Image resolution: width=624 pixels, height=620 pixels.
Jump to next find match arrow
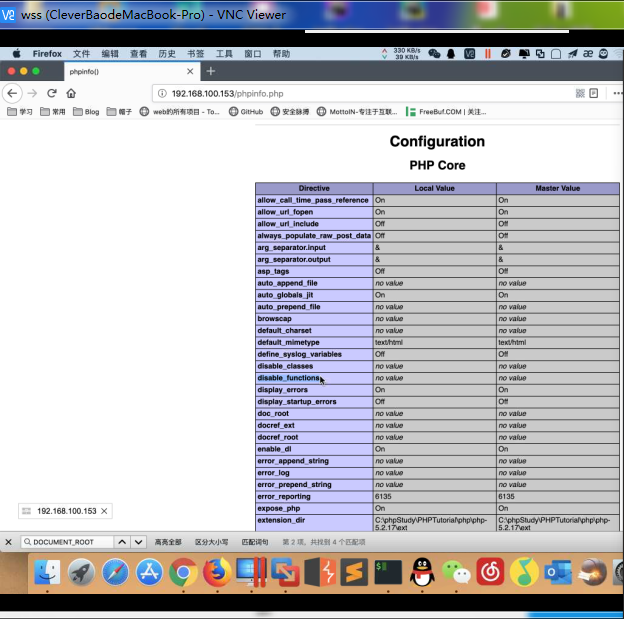(138, 542)
